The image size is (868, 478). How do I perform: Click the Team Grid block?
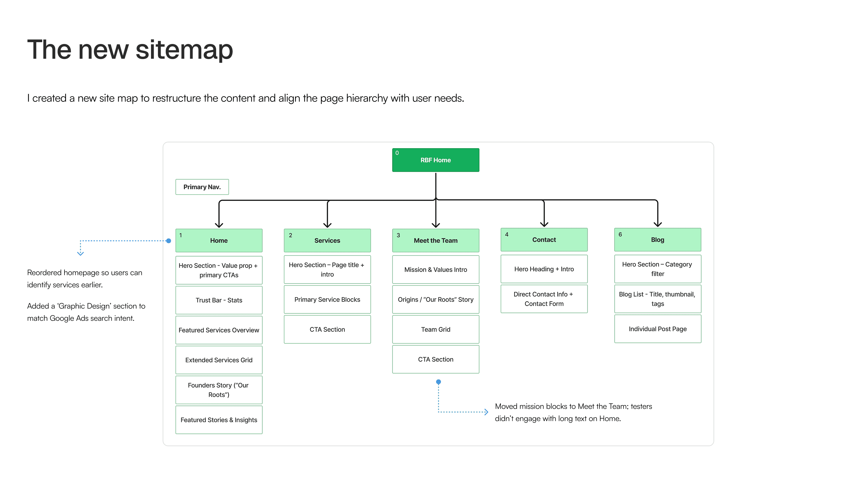pyautogui.click(x=435, y=330)
